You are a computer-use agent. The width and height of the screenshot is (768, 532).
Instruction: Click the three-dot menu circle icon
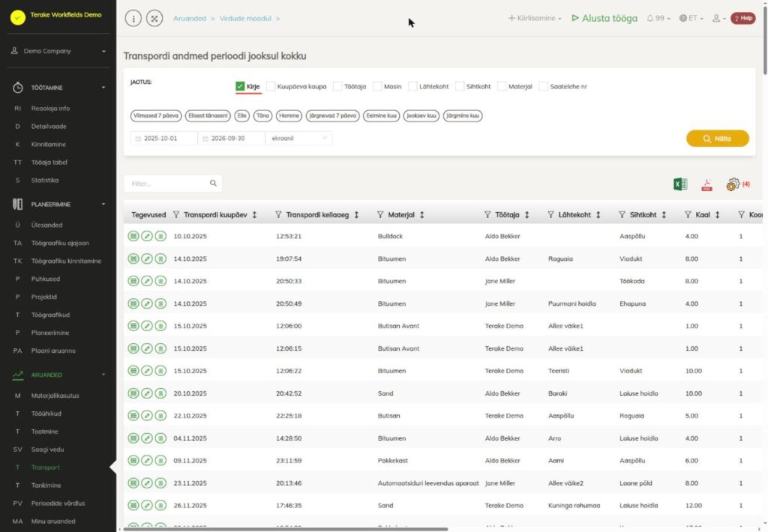133,19
